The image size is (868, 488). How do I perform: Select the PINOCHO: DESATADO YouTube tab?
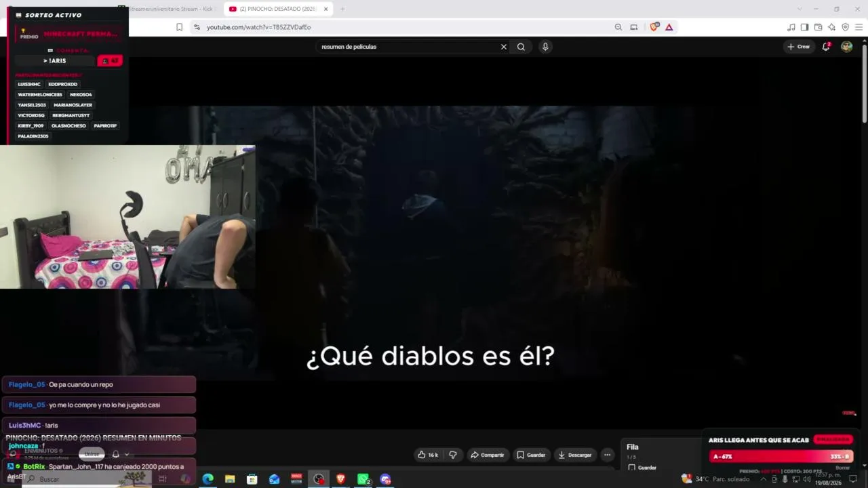(278, 9)
